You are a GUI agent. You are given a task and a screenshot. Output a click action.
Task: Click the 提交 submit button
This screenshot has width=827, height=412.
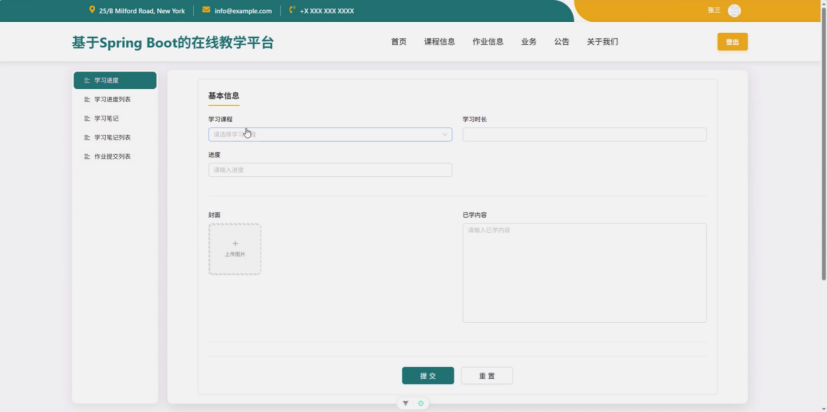(428, 376)
